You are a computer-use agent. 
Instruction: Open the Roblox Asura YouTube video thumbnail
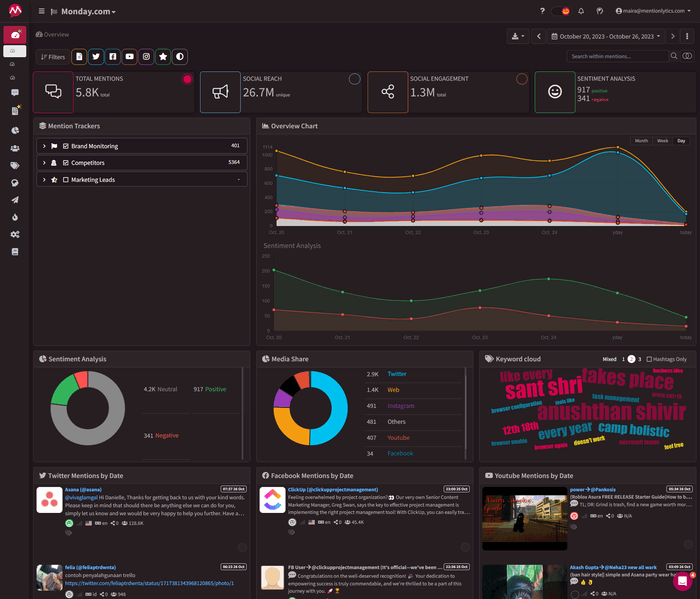pyautogui.click(x=525, y=519)
